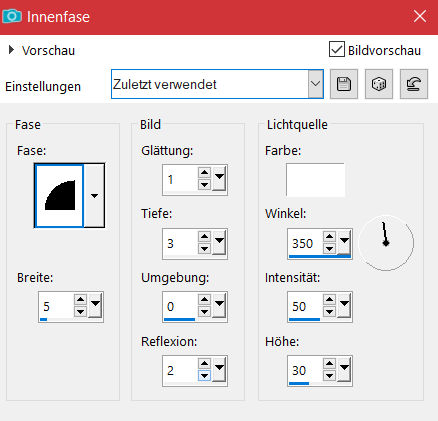Decrease Breite with the down arrow

click(x=80, y=312)
